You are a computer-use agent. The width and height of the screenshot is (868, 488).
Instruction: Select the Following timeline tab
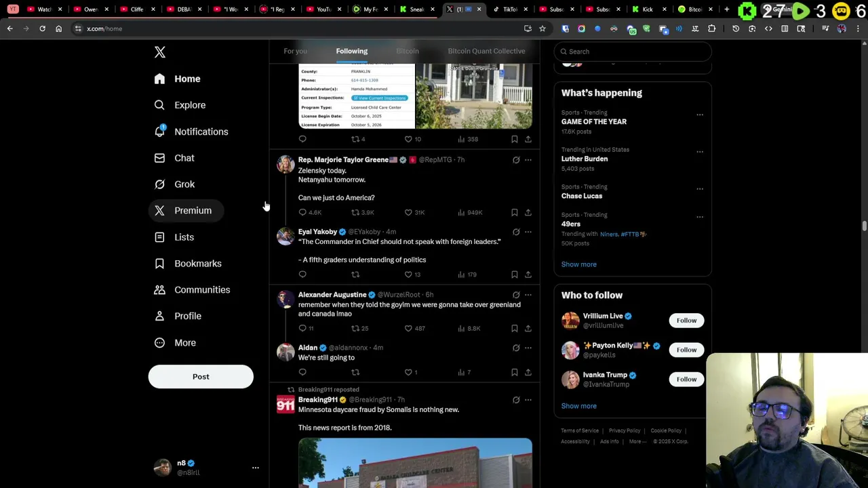point(351,51)
